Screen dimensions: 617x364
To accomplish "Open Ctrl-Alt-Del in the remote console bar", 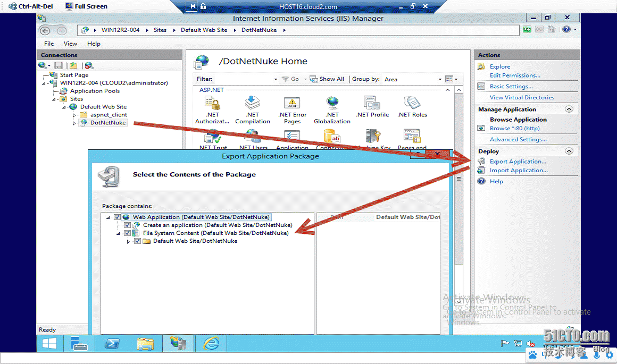I will [31, 6].
